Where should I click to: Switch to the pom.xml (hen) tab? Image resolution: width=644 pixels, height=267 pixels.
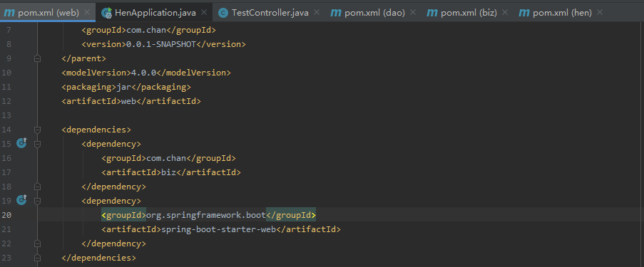(562, 13)
